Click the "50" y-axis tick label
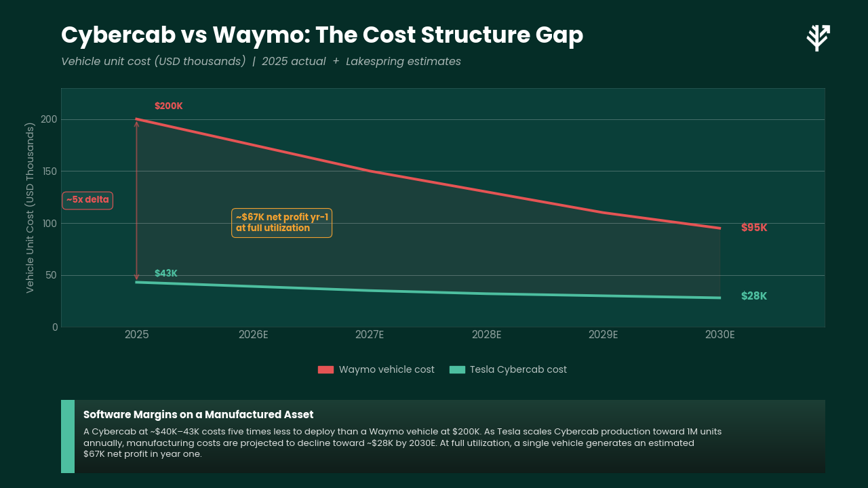The height and width of the screenshot is (488, 868). click(x=52, y=275)
